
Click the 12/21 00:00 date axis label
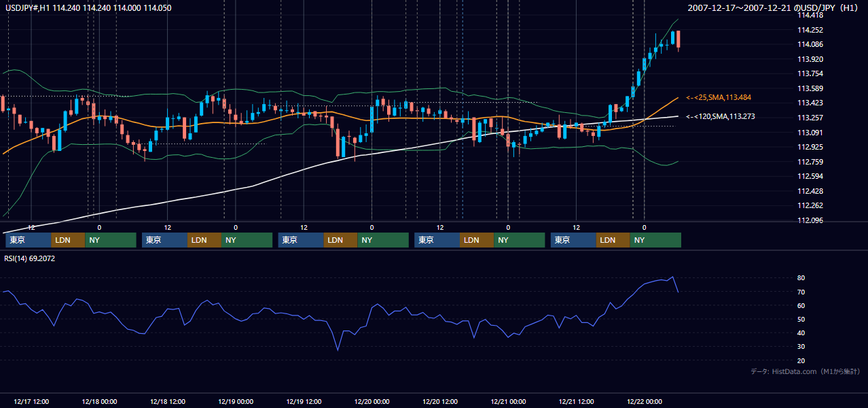pos(508,402)
